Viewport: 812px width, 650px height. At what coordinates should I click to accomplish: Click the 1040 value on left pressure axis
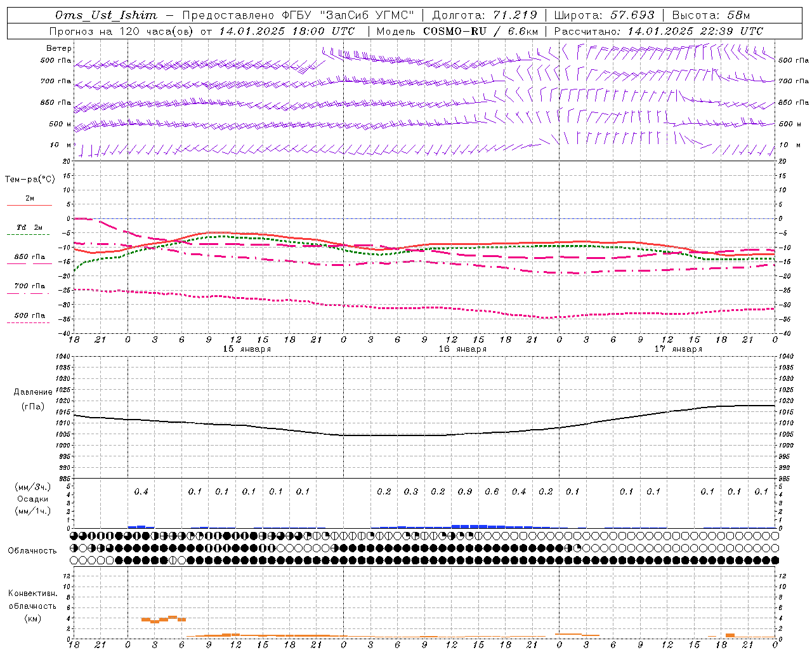coord(63,357)
